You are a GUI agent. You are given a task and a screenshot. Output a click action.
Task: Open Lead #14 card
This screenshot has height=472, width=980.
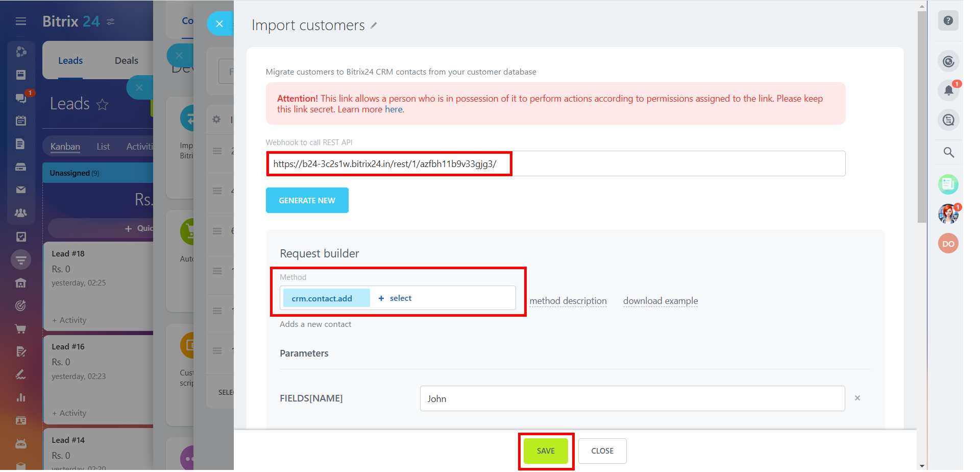pyautogui.click(x=98, y=450)
